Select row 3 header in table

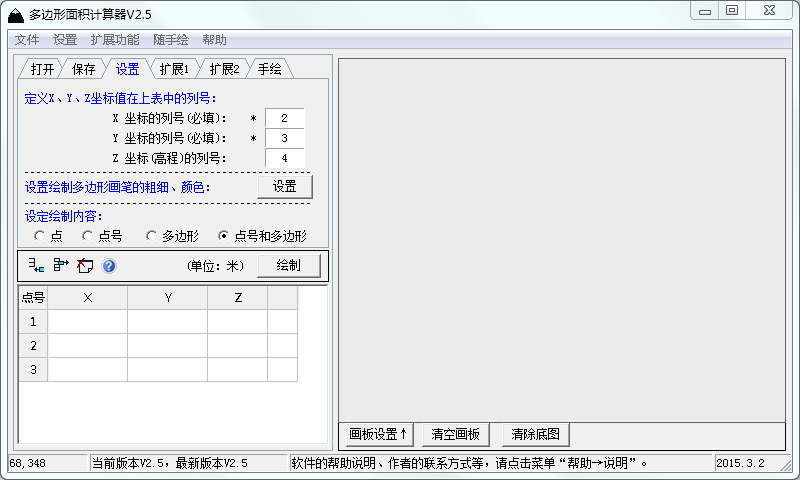[x=33, y=370]
